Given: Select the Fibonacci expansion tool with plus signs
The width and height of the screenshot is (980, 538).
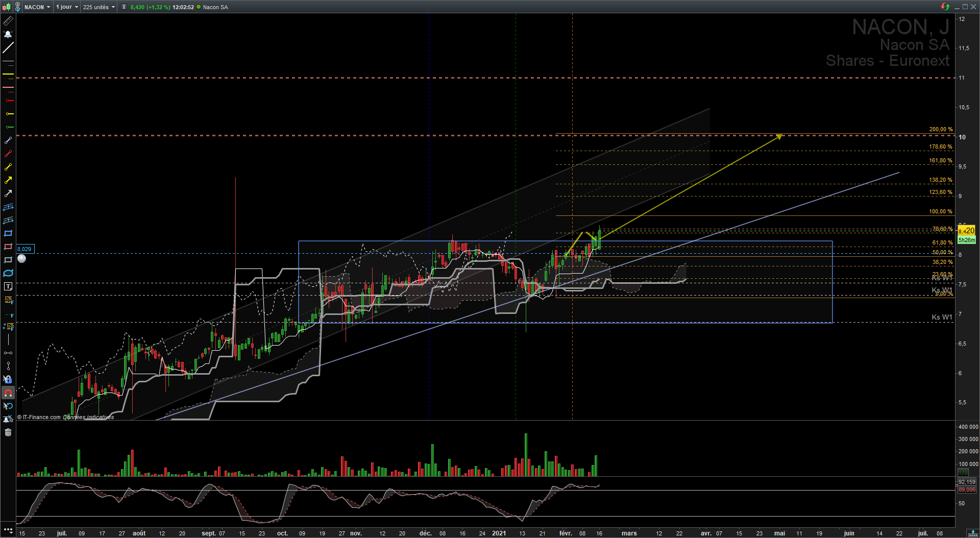Looking at the screenshot, I should click(x=8, y=327).
